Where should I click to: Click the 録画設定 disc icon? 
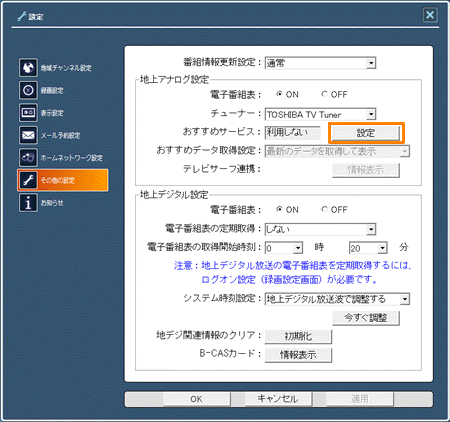(28, 90)
